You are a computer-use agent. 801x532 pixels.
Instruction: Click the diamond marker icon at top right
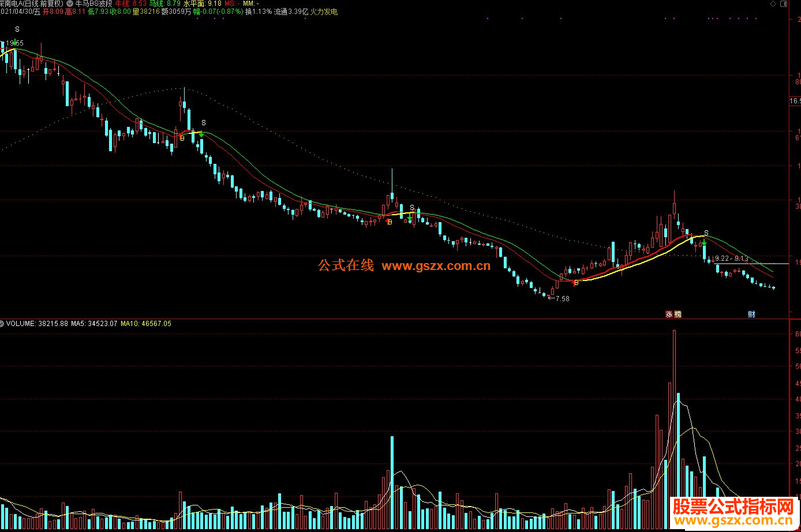[x=773, y=3]
